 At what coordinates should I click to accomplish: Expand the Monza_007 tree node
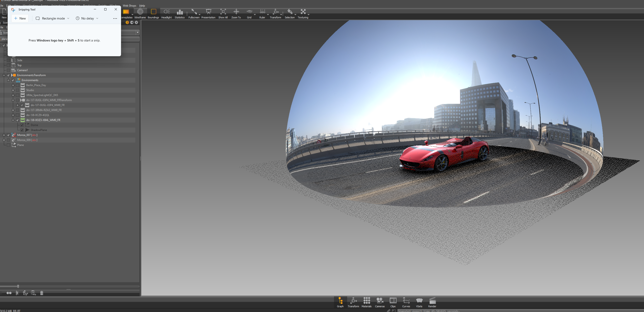(x=4, y=135)
